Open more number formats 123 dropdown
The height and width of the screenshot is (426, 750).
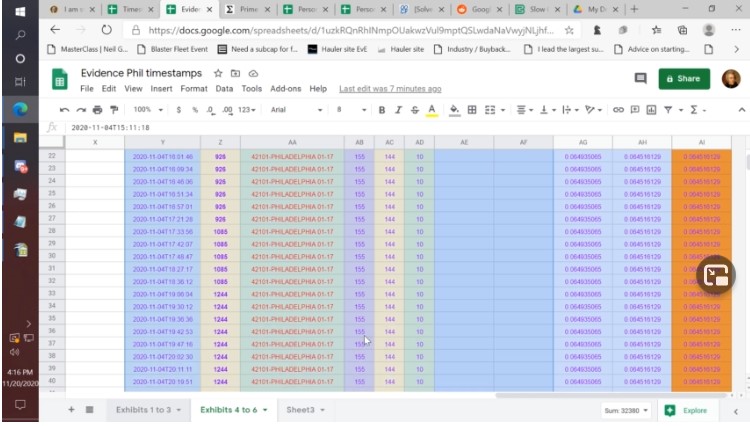tap(247, 110)
